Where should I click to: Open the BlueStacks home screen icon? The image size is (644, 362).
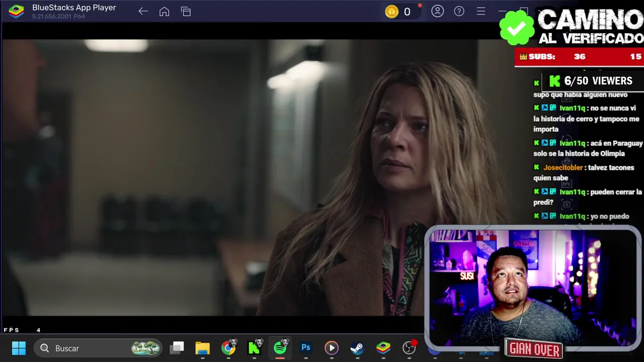coord(164,12)
